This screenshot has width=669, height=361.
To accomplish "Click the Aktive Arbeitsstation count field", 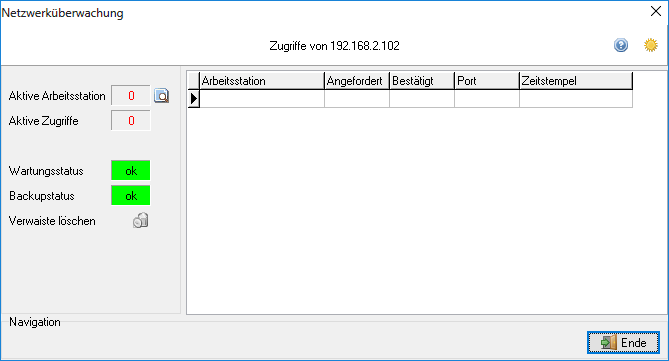I will 131,96.
